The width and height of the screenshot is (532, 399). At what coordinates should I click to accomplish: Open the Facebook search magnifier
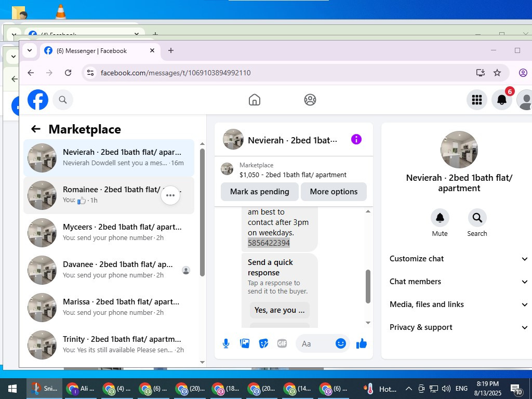63,100
